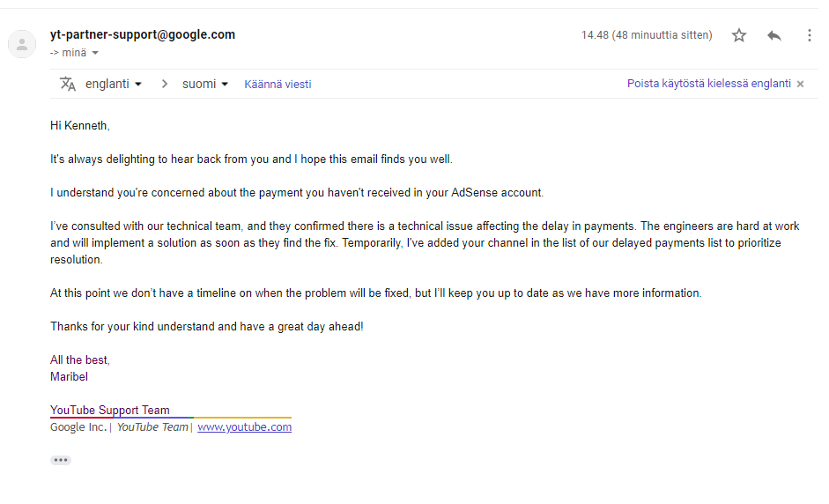Click the sender's profile avatar
829x504 pixels.
coord(22,44)
